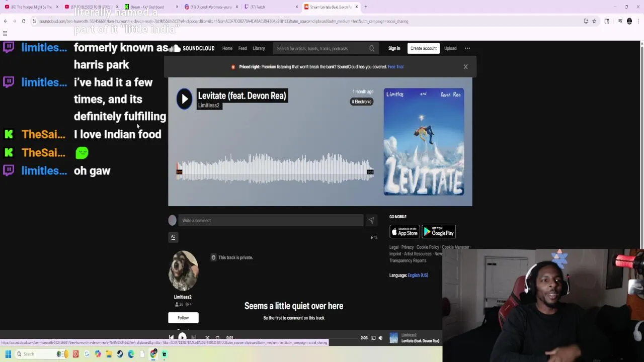Toggle repeat in the bottom player
The image size is (644, 362).
217,338
